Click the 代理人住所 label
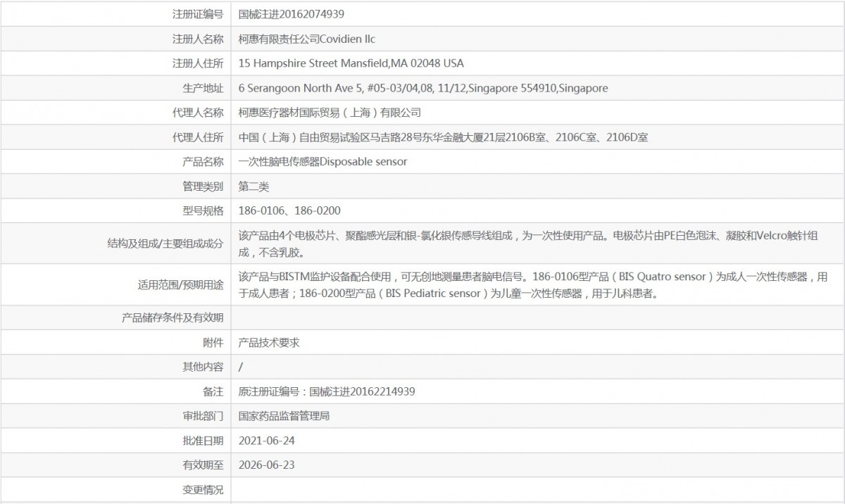The height and width of the screenshot is (504, 845). [x=198, y=137]
